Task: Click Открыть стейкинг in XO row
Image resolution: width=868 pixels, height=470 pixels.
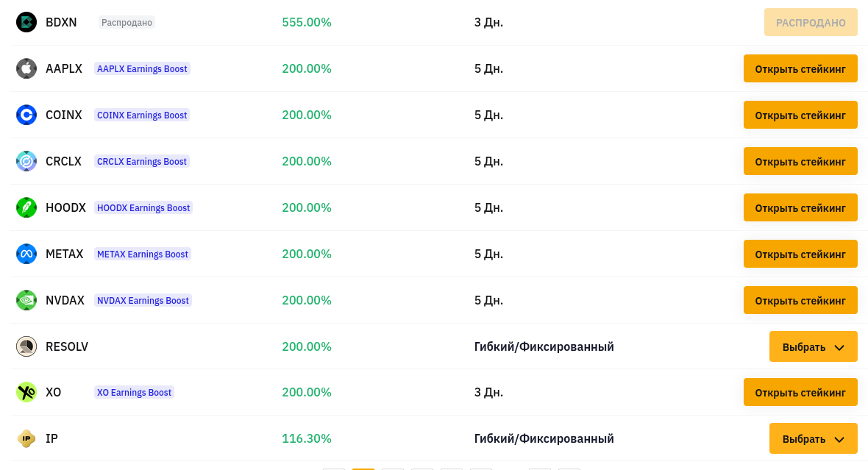Action: (x=800, y=393)
